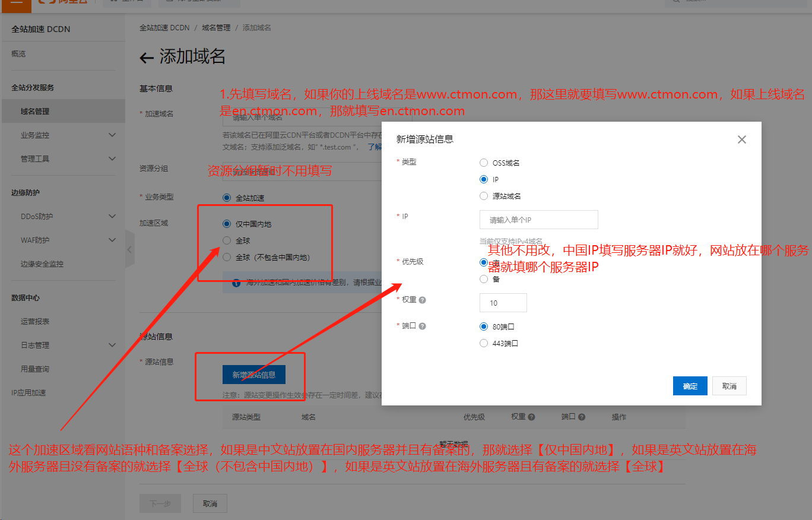Choose 443端口 port option
This screenshot has height=520, width=812.
pos(484,343)
